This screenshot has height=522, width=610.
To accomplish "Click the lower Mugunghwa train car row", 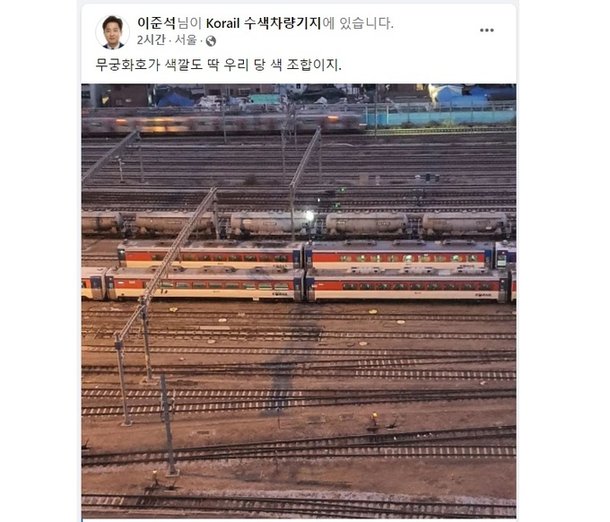I will [299, 284].
